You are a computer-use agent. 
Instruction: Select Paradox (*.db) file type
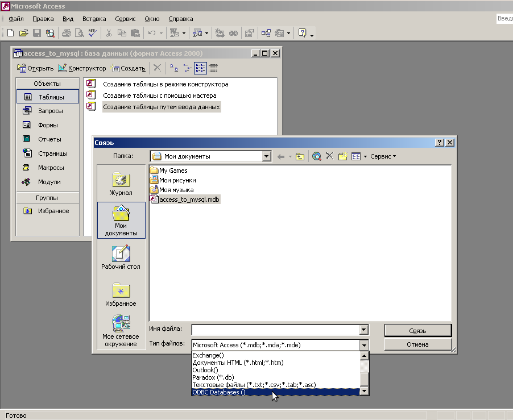tap(275, 377)
